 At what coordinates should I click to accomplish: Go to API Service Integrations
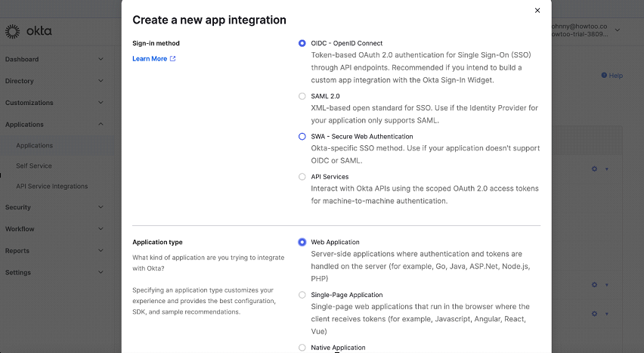pos(51,186)
